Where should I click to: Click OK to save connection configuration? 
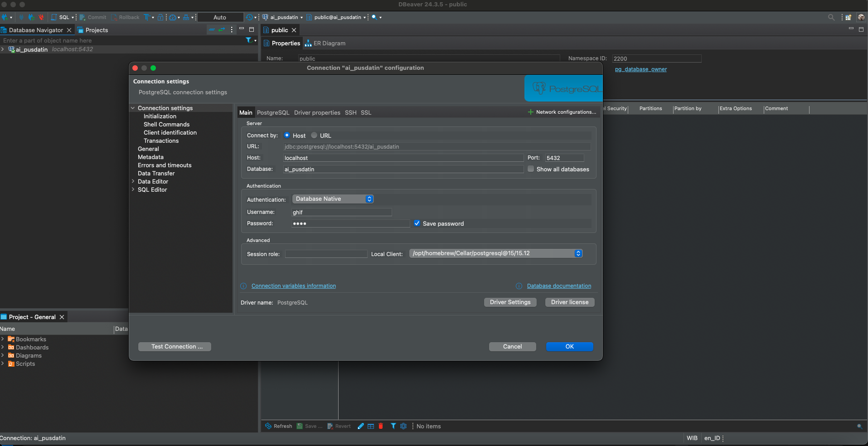570,347
